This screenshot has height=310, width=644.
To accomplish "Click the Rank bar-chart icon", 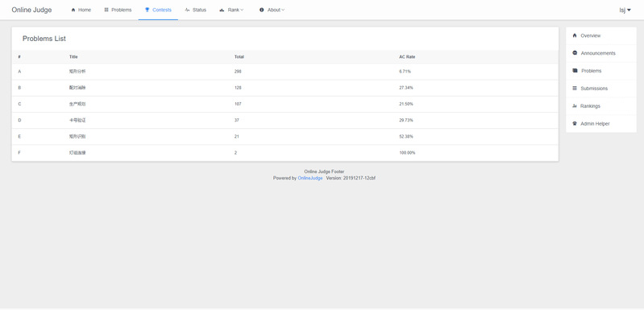I will (222, 10).
